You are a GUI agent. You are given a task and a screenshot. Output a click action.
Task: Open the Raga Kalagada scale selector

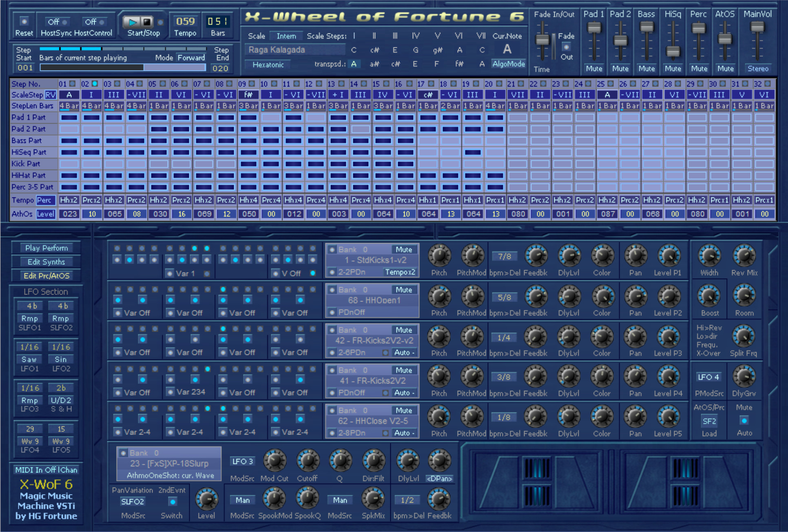tap(294, 50)
